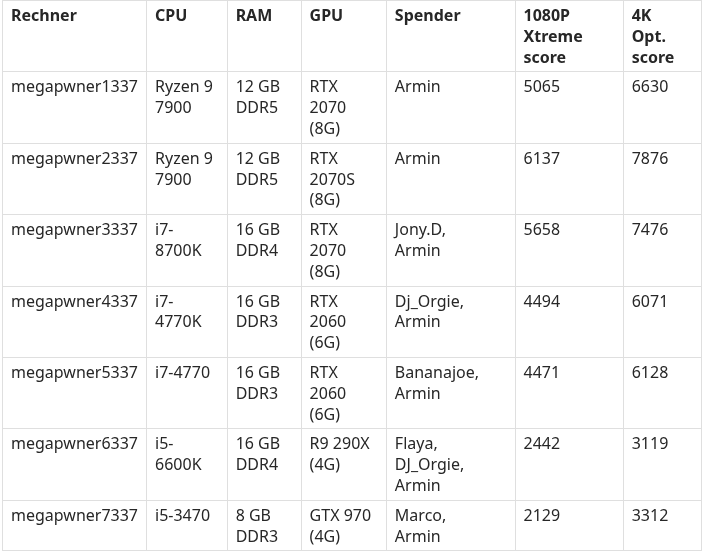Select the megapwner1337 cell
Viewport: 704px width, 552px height.
tap(74, 87)
